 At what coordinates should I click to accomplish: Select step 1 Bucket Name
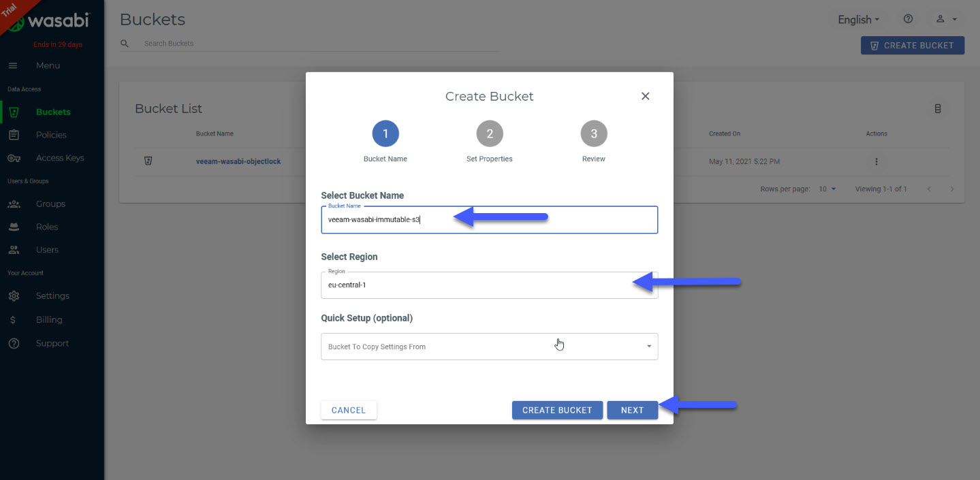point(385,134)
